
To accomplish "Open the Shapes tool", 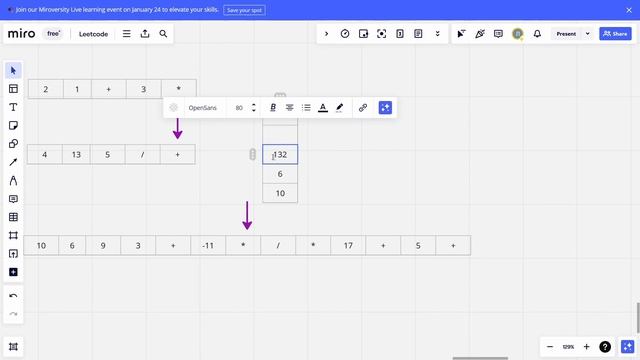I will pyautogui.click(x=13, y=144).
